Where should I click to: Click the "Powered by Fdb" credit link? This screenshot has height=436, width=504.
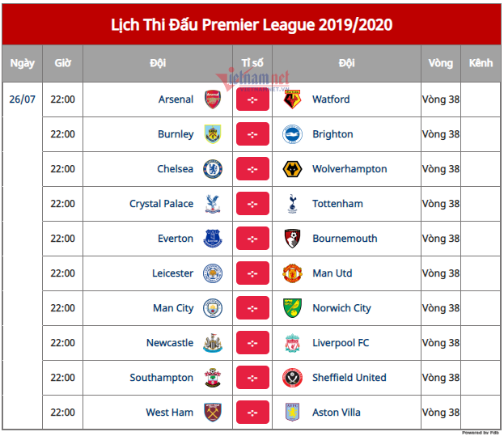481,433
